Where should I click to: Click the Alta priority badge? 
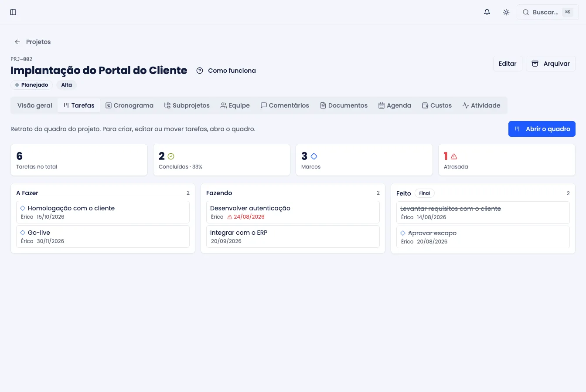coord(67,85)
